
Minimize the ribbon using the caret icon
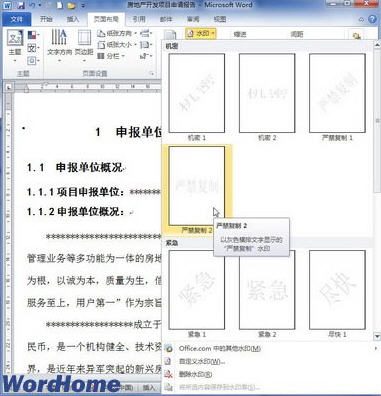tap(361, 20)
